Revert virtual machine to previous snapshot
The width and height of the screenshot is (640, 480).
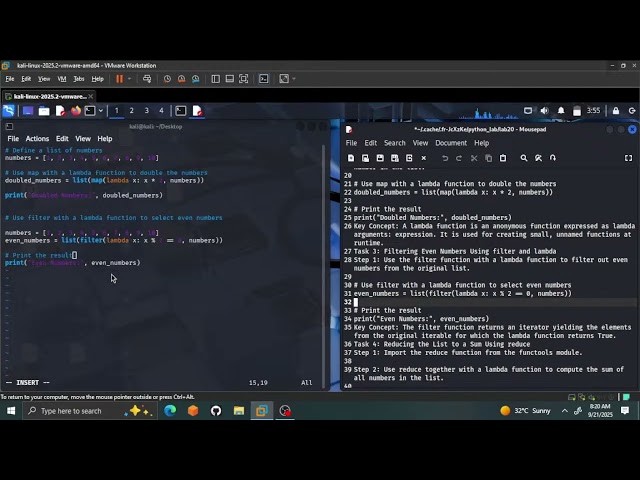(x=181, y=79)
